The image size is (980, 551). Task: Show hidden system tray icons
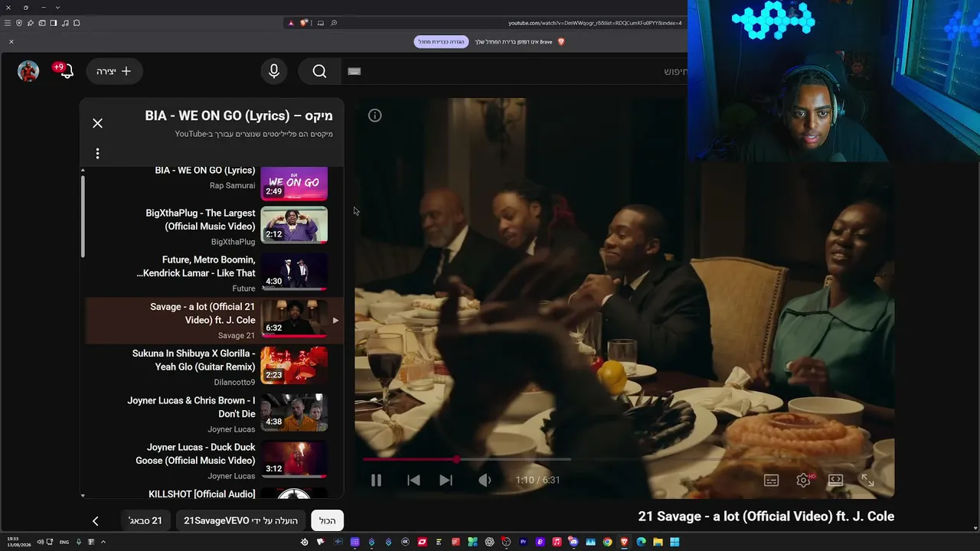pos(103,542)
